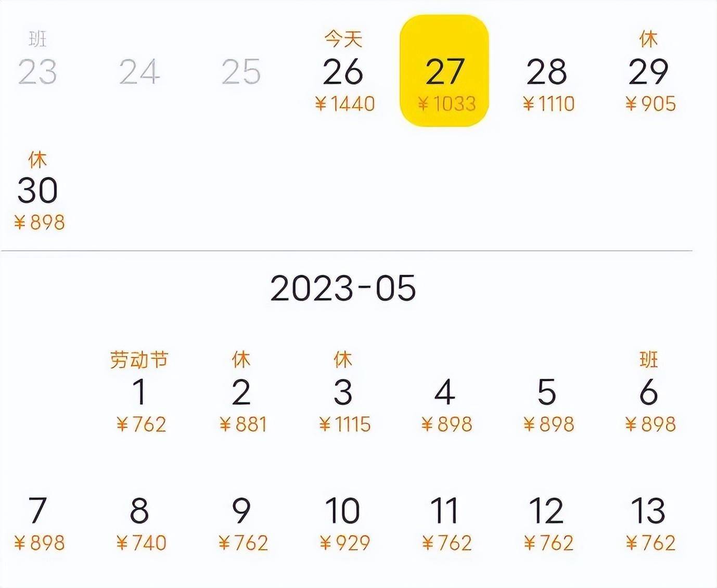The image size is (717, 588).
Task: Click the highlighted date 27 at ¥1033
Action: [x=444, y=72]
